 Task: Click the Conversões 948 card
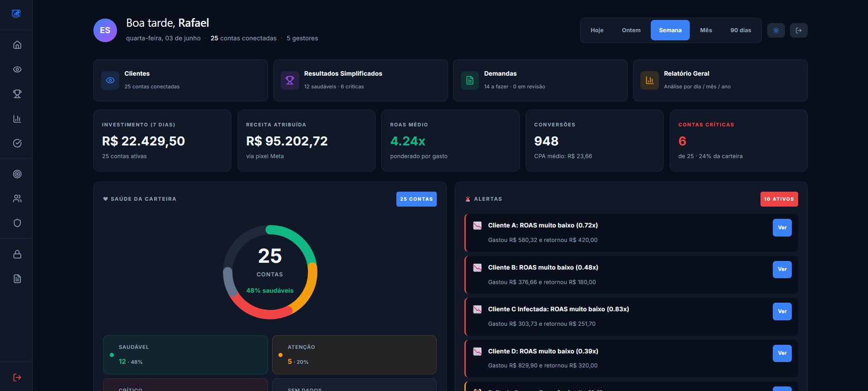tap(595, 140)
